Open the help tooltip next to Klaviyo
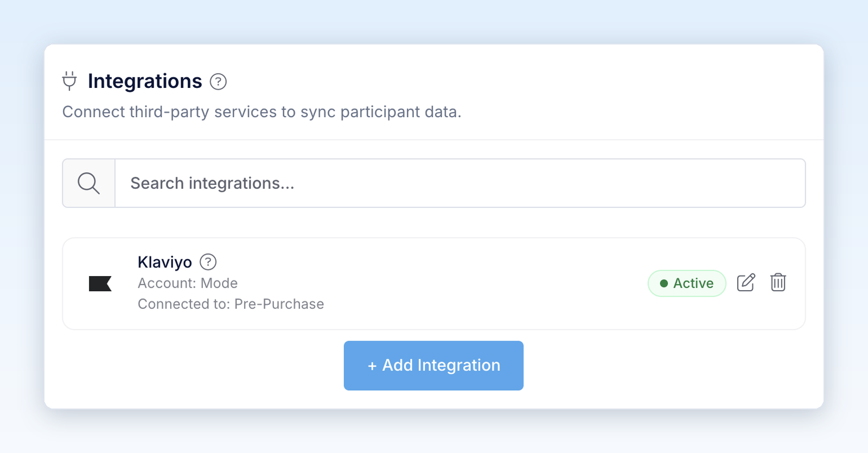 tap(208, 262)
